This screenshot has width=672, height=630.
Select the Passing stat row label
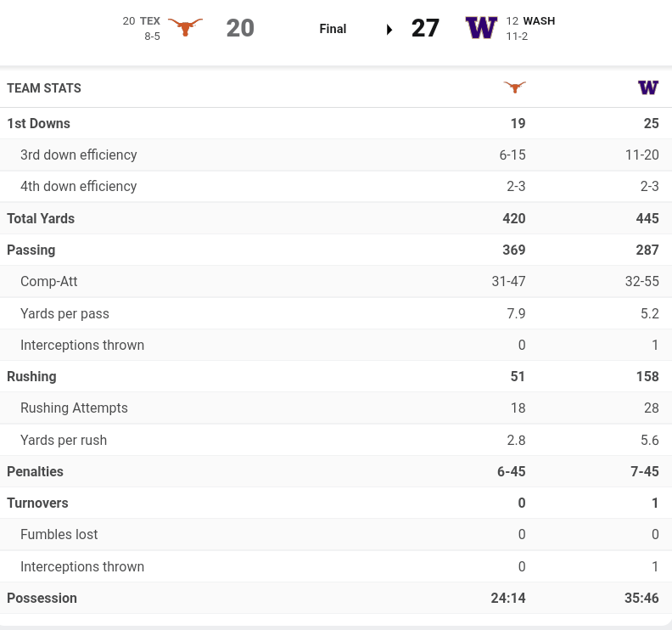31,250
